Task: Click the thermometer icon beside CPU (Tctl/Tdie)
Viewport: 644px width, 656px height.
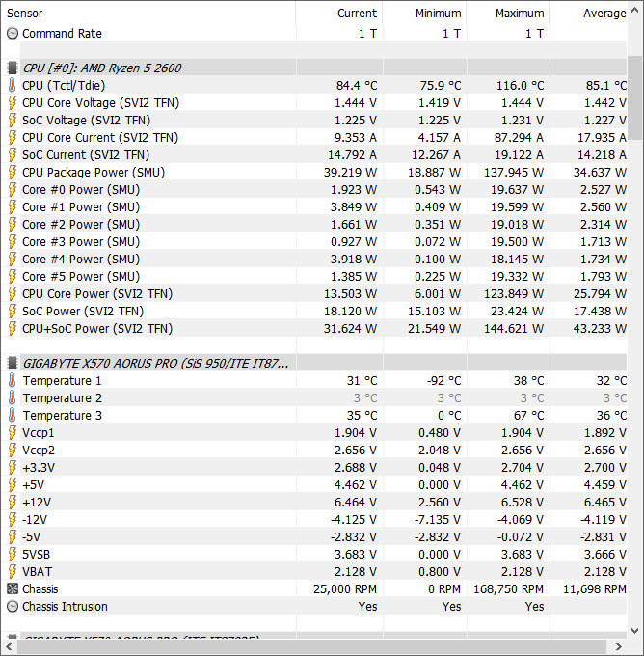Action: pos(12,86)
